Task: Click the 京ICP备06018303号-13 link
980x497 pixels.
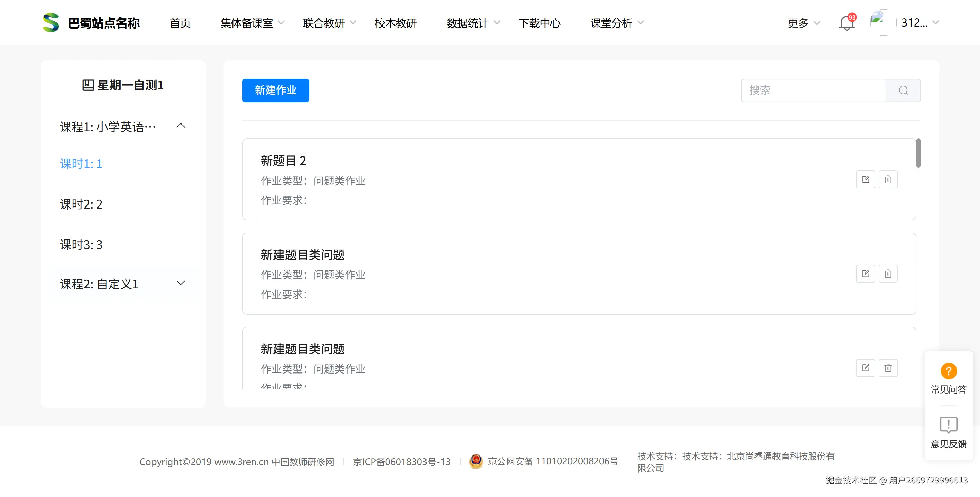Action: (x=402, y=462)
